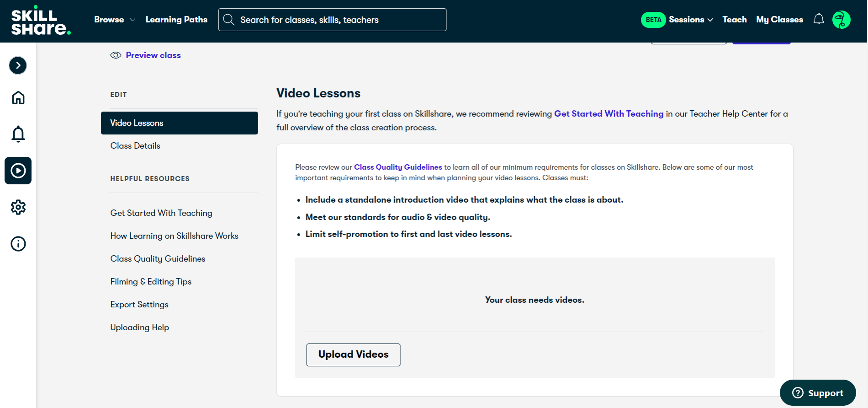Go to My Classes
The width and height of the screenshot is (868, 408).
coord(779,20)
